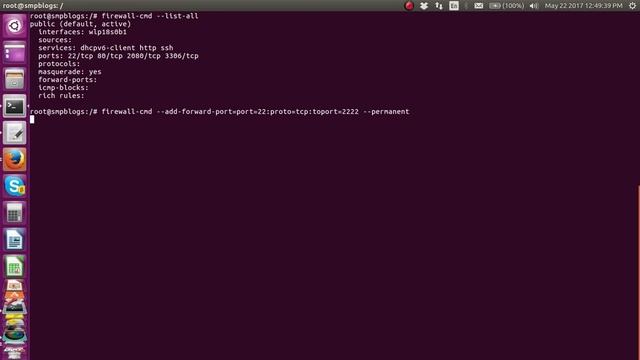
Task: Click the 'ports: 22/tcp 80/tcp' line
Action: point(118,56)
